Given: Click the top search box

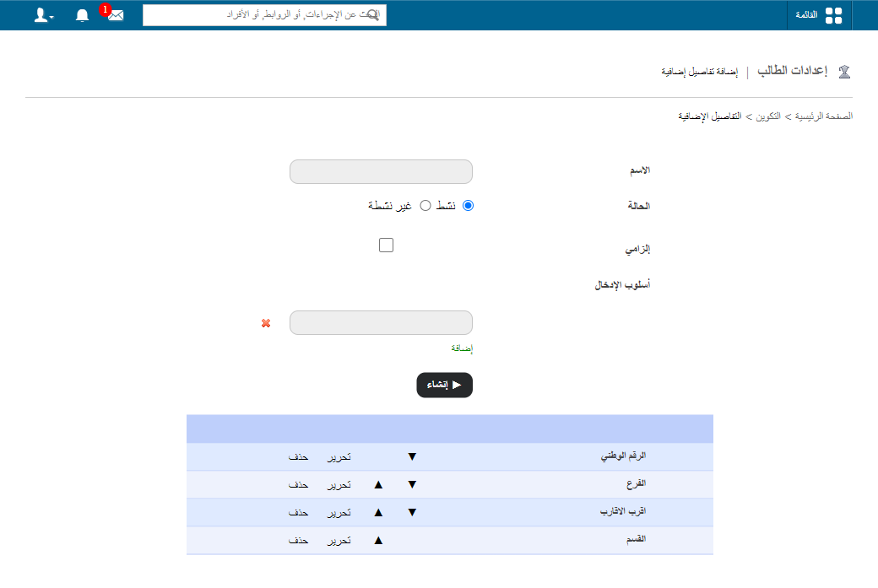Looking at the screenshot, I should (x=264, y=15).
